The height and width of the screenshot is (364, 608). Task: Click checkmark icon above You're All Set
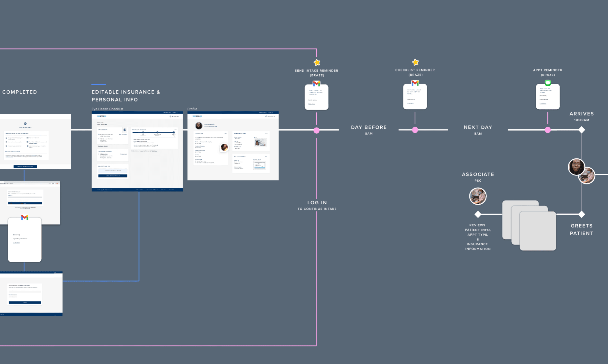(25, 124)
